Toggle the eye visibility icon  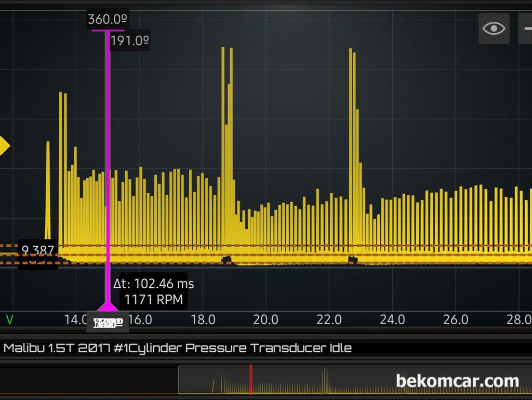494,28
